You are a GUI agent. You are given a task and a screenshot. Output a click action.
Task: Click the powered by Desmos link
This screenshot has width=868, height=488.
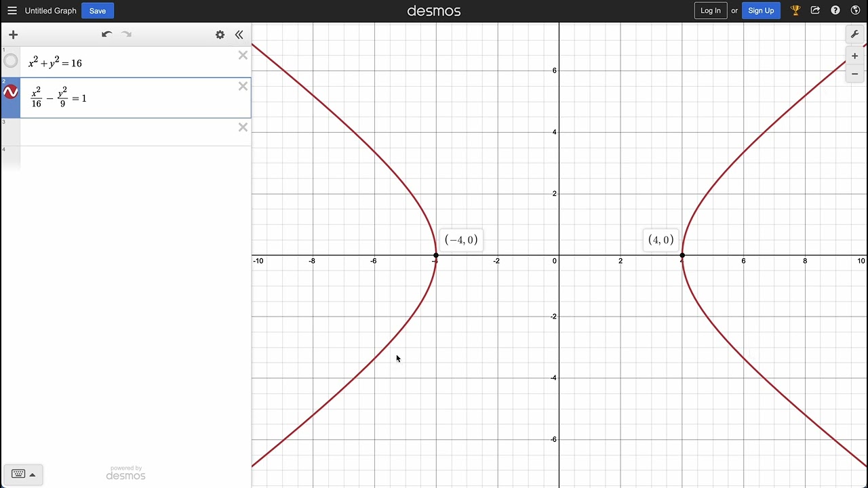click(x=125, y=472)
